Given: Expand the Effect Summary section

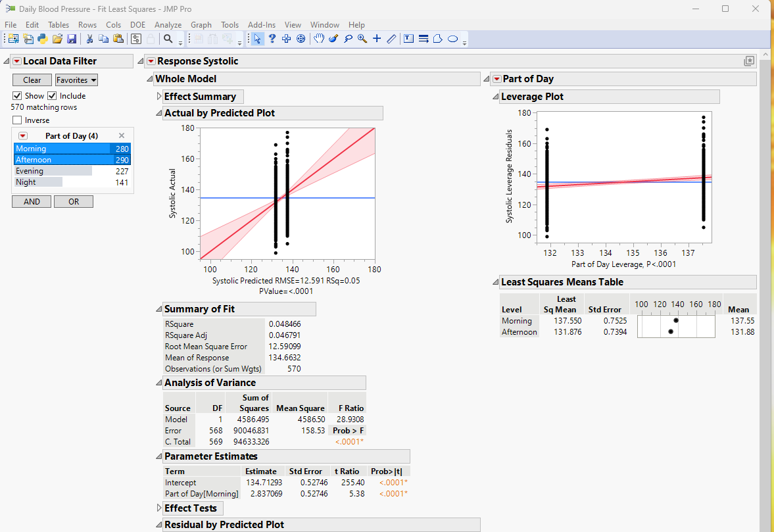Looking at the screenshot, I should coord(158,96).
